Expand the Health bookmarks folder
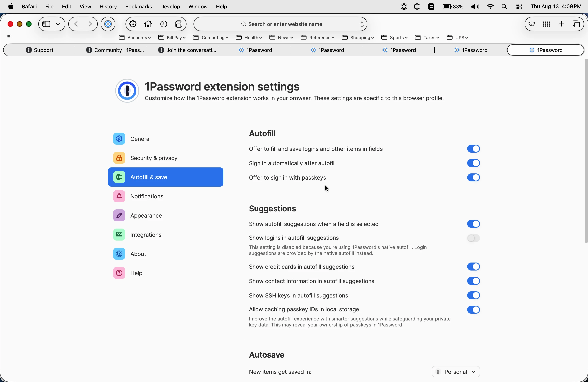 click(249, 38)
